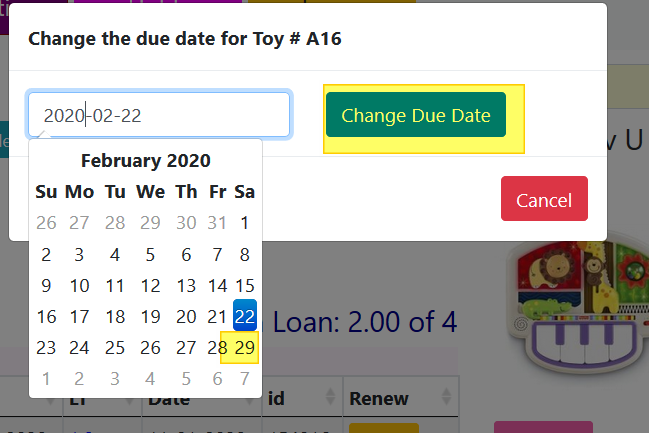Click the red Cancel button
The image size is (649, 433).
click(x=544, y=199)
